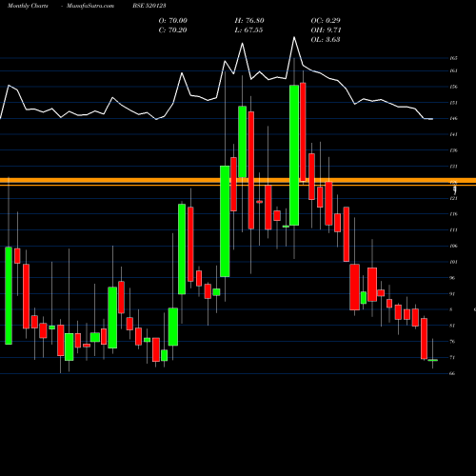The width and height of the screenshot is (476, 476).
Task: Click the 165 price axis label
Action: click(x=453, y=58)
